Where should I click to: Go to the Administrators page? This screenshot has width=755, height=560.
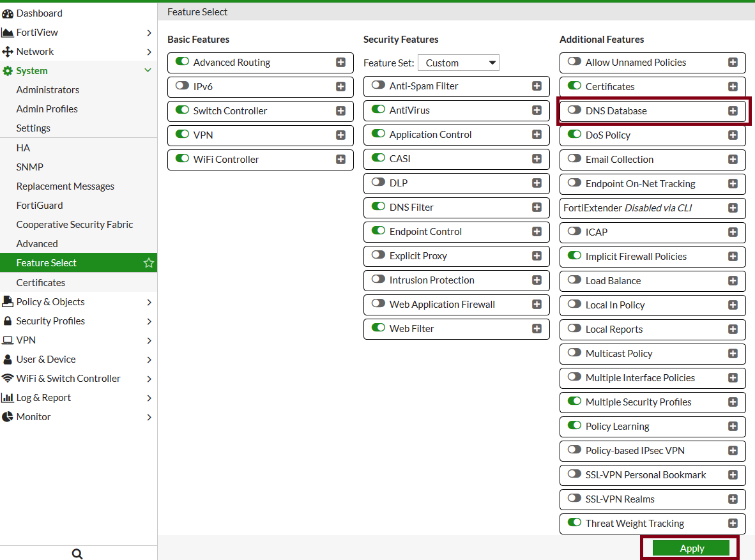[48, 90]
